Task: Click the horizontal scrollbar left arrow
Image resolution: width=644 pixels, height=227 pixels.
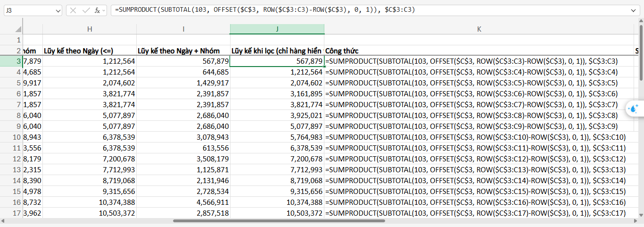Action: tap(4, 221)
